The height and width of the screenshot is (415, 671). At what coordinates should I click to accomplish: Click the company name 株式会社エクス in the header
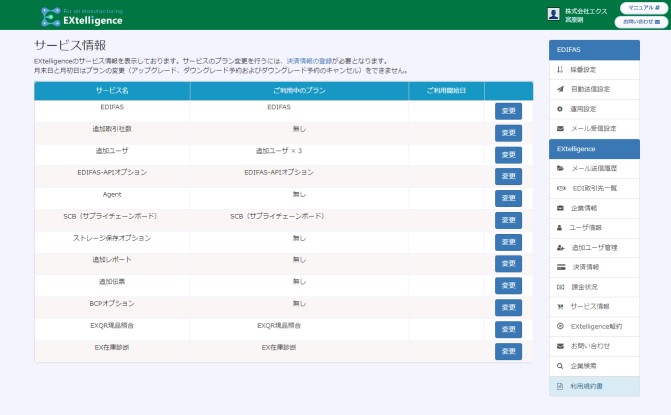(586, 11)
